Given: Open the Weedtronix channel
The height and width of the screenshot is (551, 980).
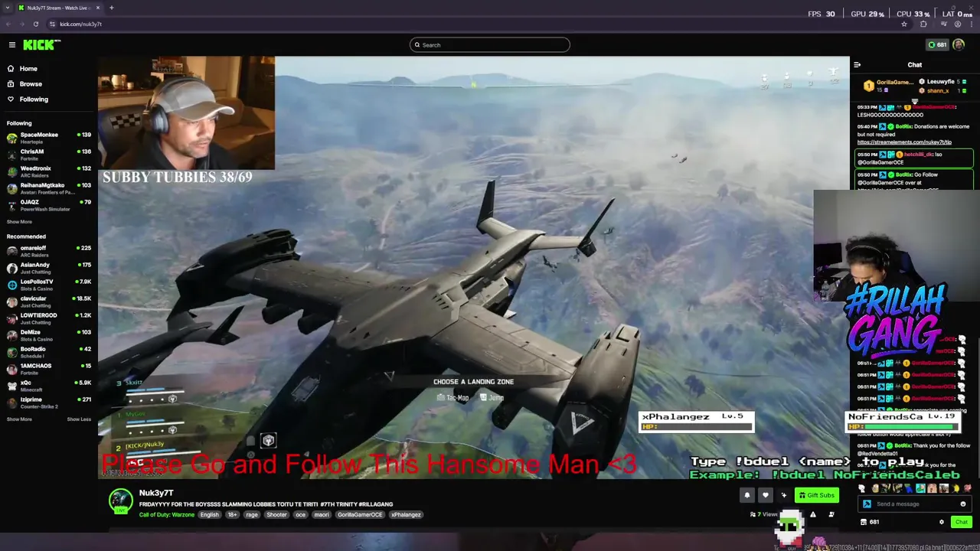Looking at the screenshot, I should 48,171.
